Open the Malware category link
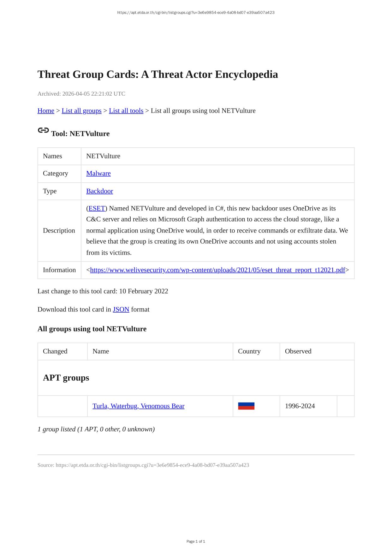 [98, 174]
